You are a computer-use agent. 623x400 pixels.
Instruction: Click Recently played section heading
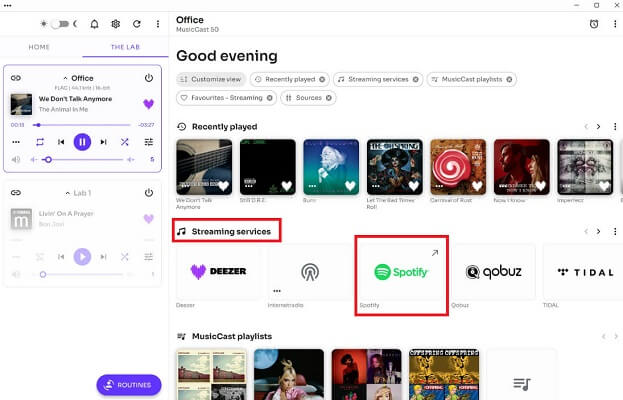click(224, 127)
